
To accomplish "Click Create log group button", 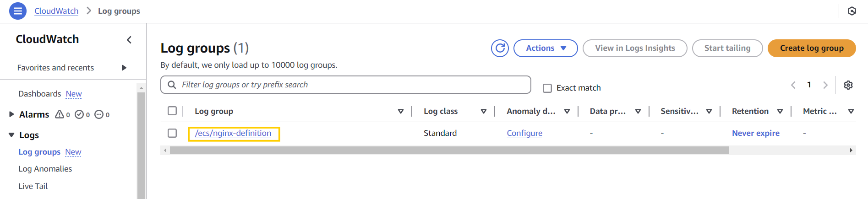I will pos(811,48).
